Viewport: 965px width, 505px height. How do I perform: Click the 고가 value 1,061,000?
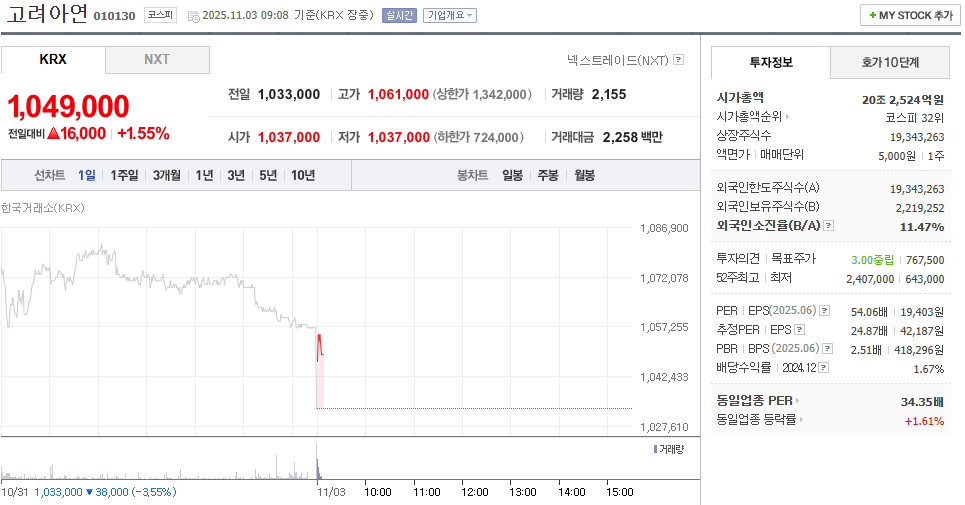click(398, 95)
